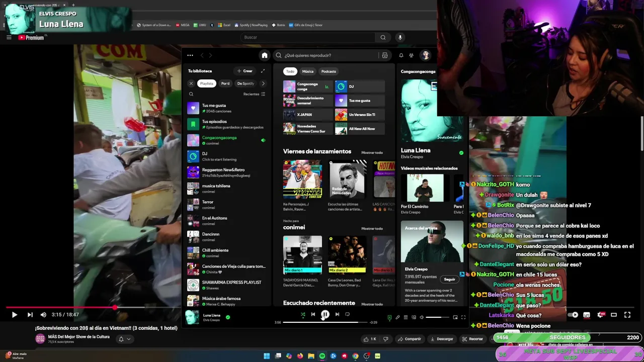
Task: Expand YouTube notification bell dropdown
Action: (x=124, y=339)
